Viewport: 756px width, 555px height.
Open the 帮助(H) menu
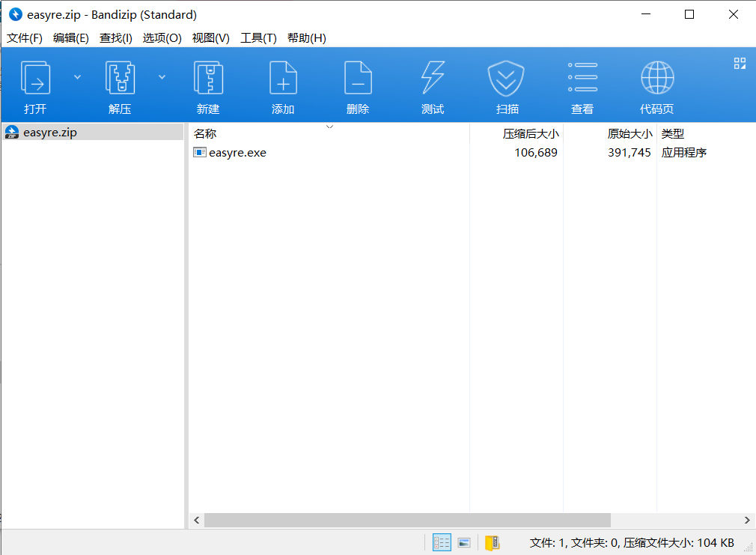point(307,38)
